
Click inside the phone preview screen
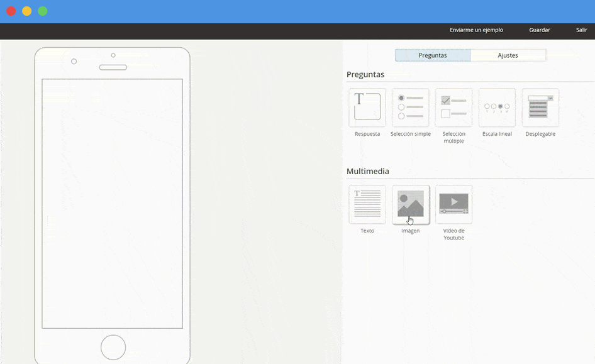(112, 201)
